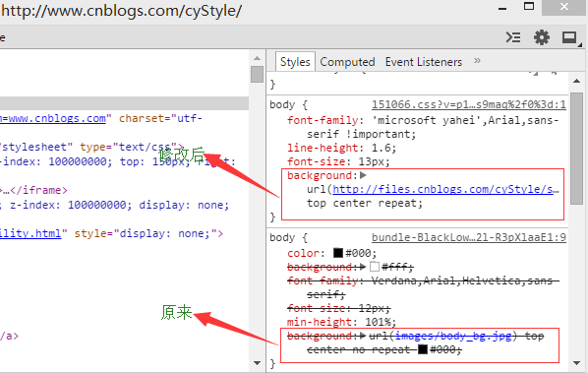
Task: Follow the files.cnblogs.com background URL
Action: pos(445,189)
